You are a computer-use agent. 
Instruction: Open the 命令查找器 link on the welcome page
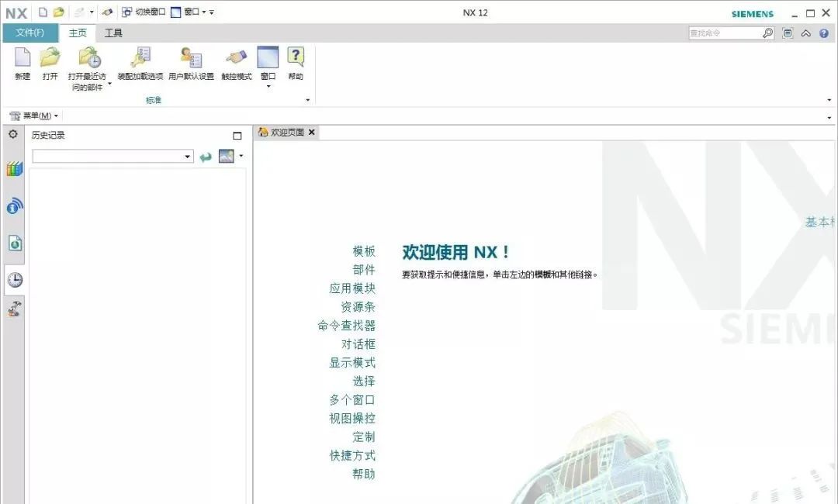coord(347,325)
